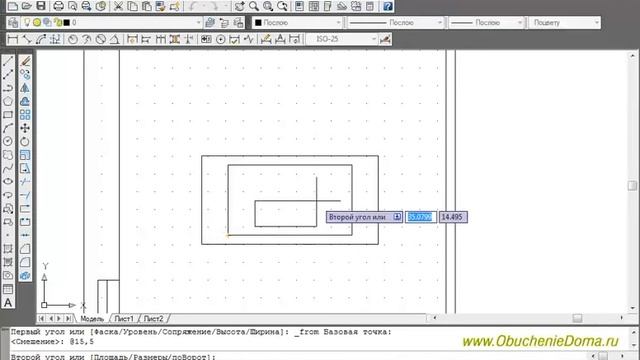Select the Polygon drawing tool
640x360 pixels.
8,101
